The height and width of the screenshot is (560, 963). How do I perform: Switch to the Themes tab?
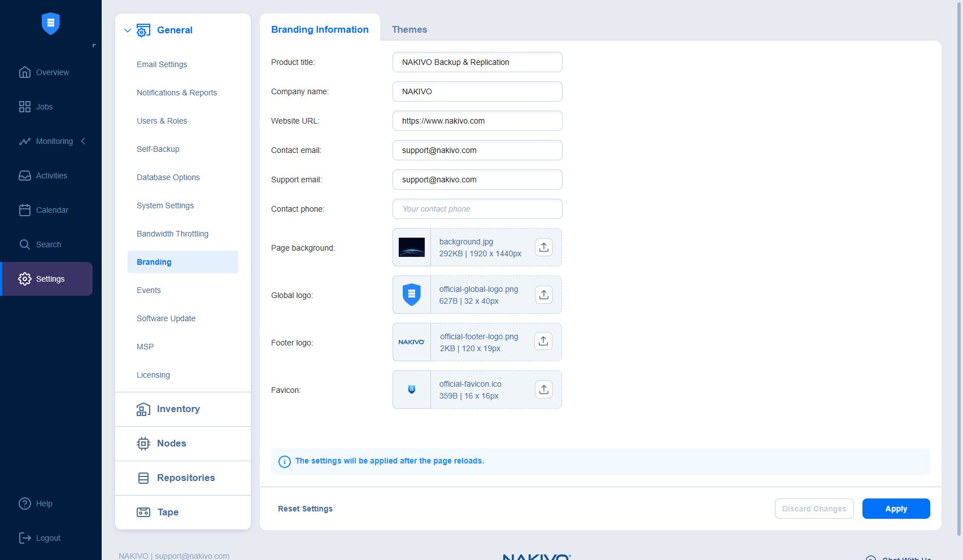click(x=409, y=29)
